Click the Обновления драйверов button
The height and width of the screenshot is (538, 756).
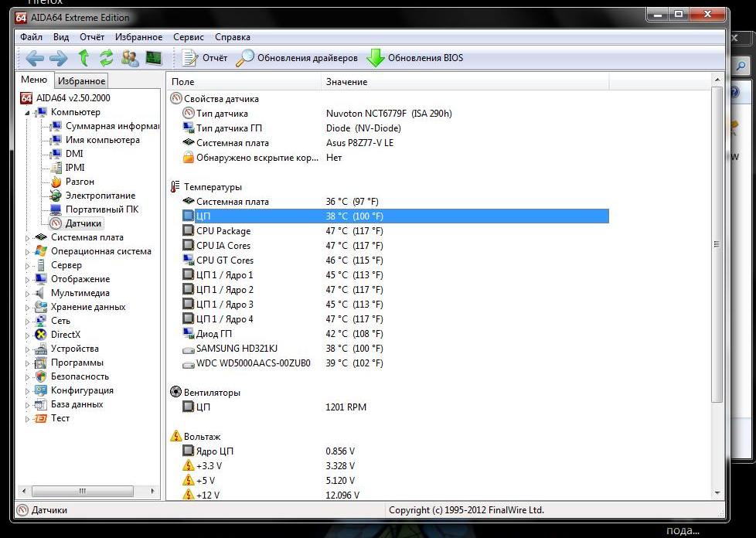point(298,58)
